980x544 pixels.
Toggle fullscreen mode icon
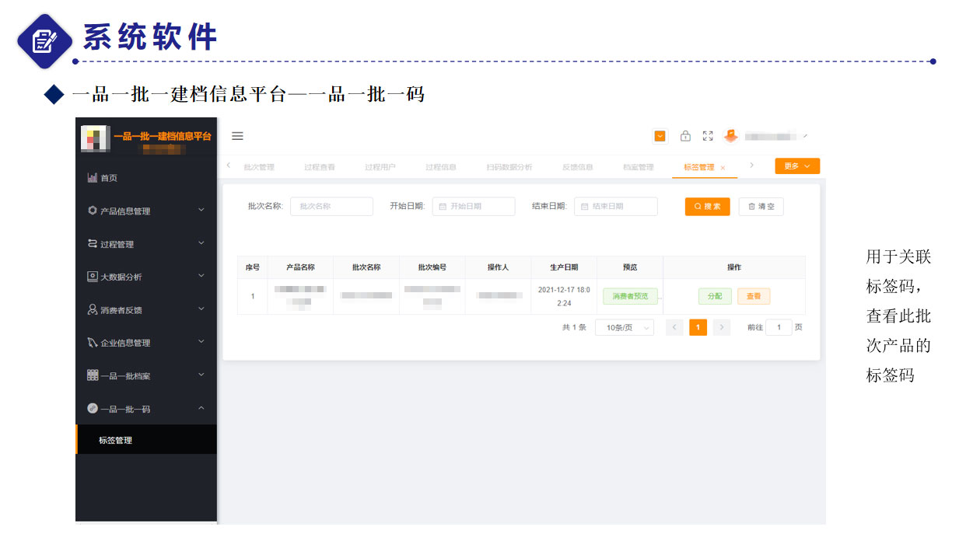point(708,136)
